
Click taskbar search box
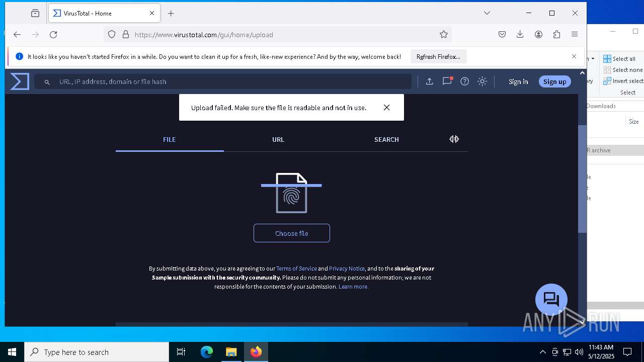click(97, 352)
